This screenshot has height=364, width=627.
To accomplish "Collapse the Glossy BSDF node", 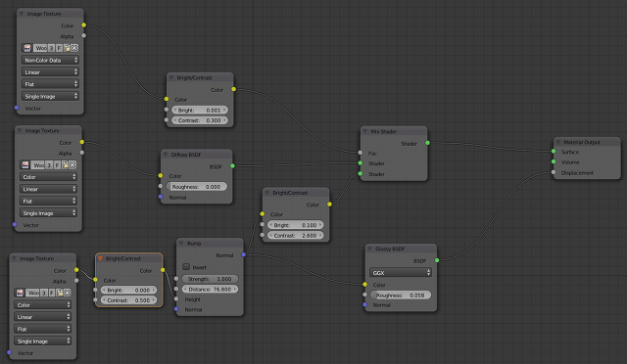I will tap(369, 249).
